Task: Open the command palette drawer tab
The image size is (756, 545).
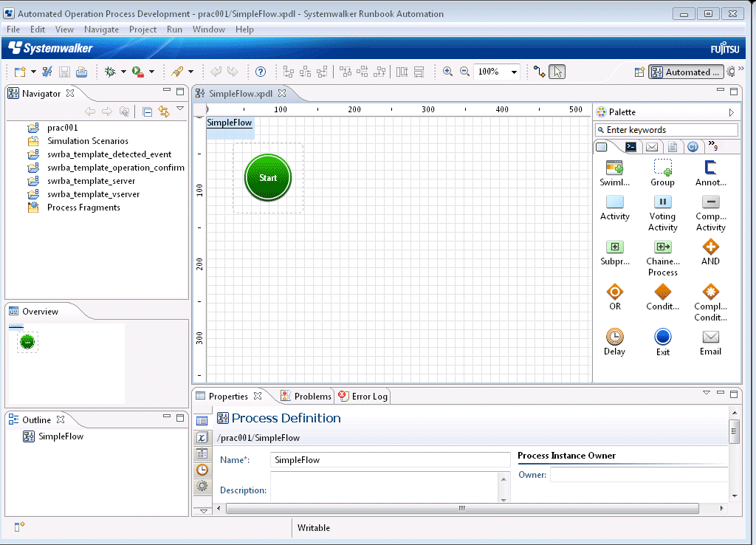Action: (x=630, y=147)
